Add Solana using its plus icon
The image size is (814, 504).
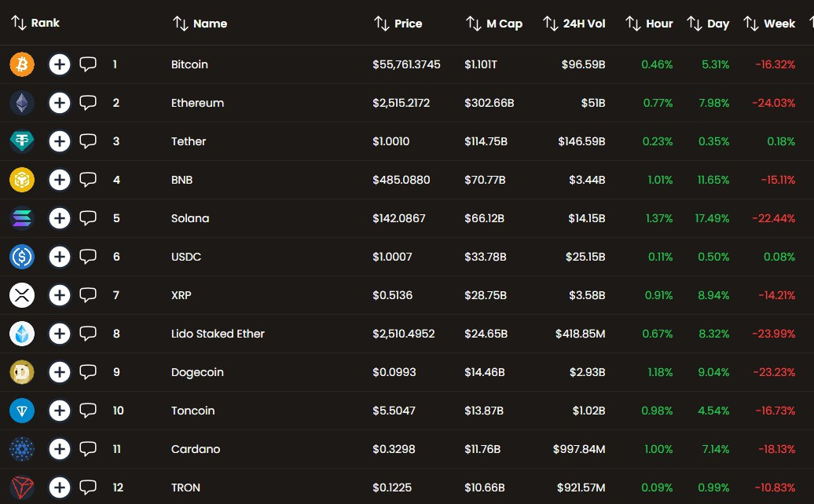(60, 218)
